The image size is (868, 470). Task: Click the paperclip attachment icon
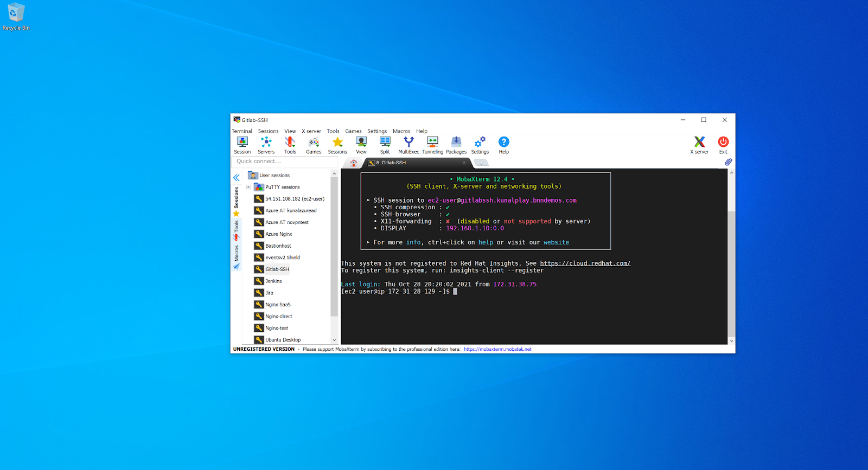[729, 162]
